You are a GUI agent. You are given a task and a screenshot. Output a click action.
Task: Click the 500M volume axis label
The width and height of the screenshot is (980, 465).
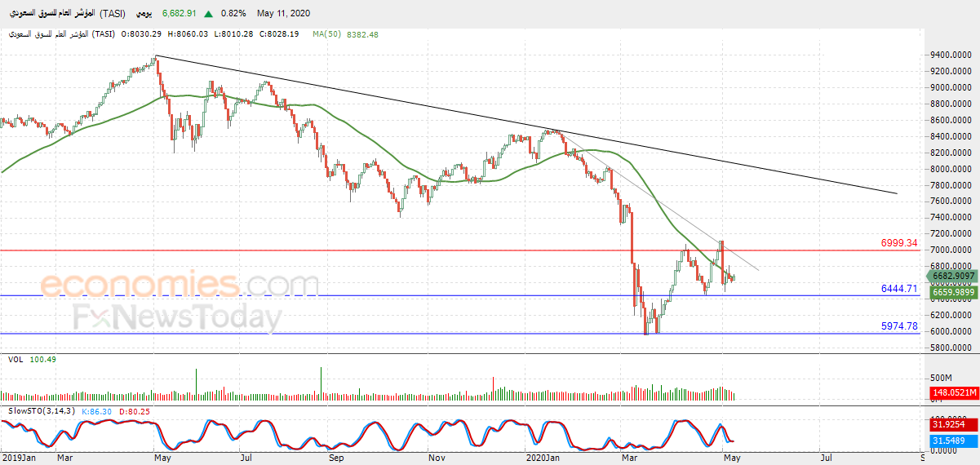pyautogui.click(x=941, y=379)
